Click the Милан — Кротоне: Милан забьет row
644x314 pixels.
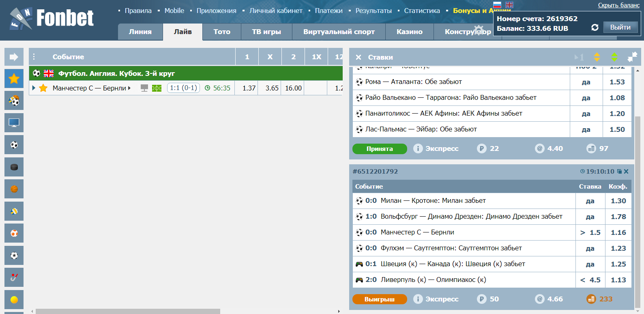coord(492,201)
